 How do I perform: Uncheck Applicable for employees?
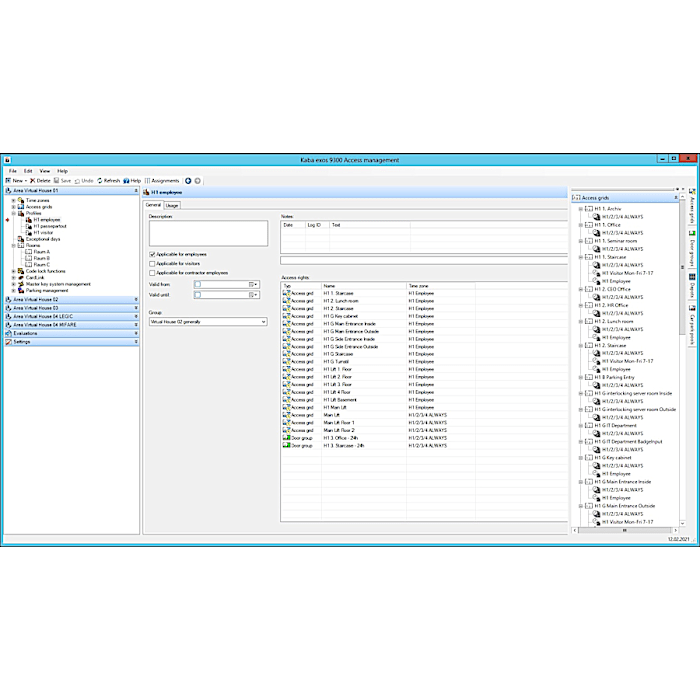pyautogui.click(x=152, y=254)
